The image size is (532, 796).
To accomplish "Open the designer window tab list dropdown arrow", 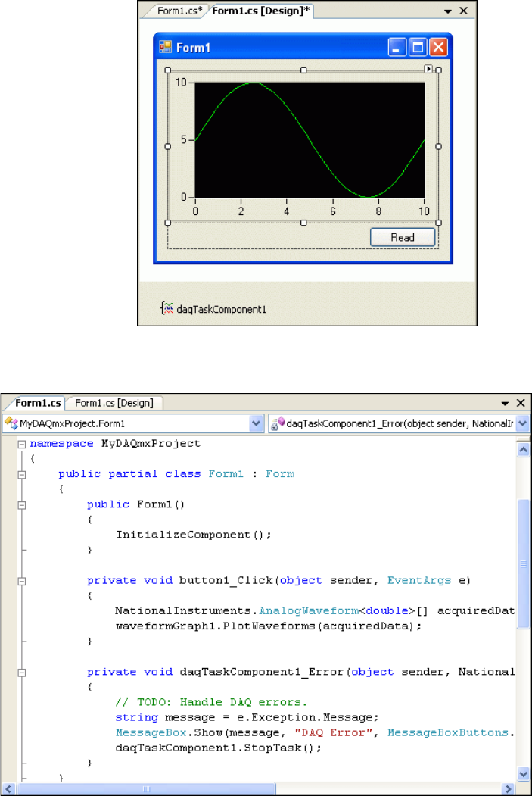I will coord(448,11).
